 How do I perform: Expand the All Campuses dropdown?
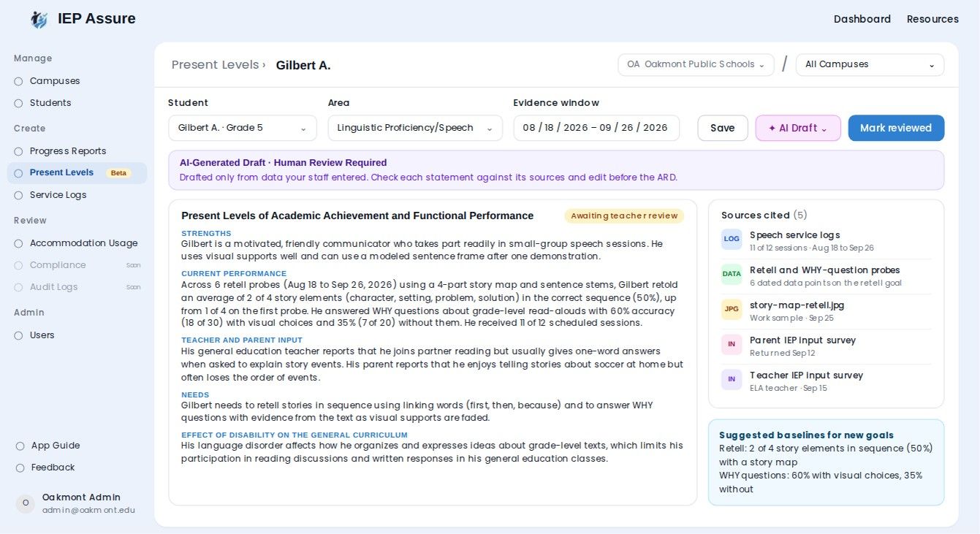pos(870,64)
